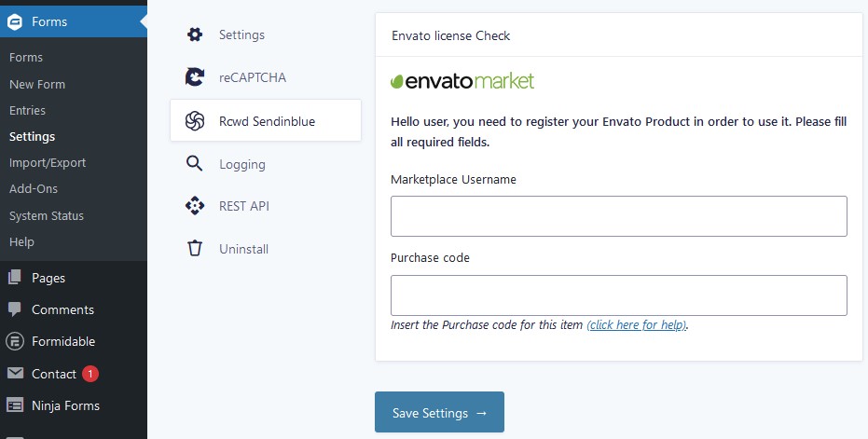This screenshot has height=439, width=868.
Task: Click the REST API icon
Action: pos(195,206)
